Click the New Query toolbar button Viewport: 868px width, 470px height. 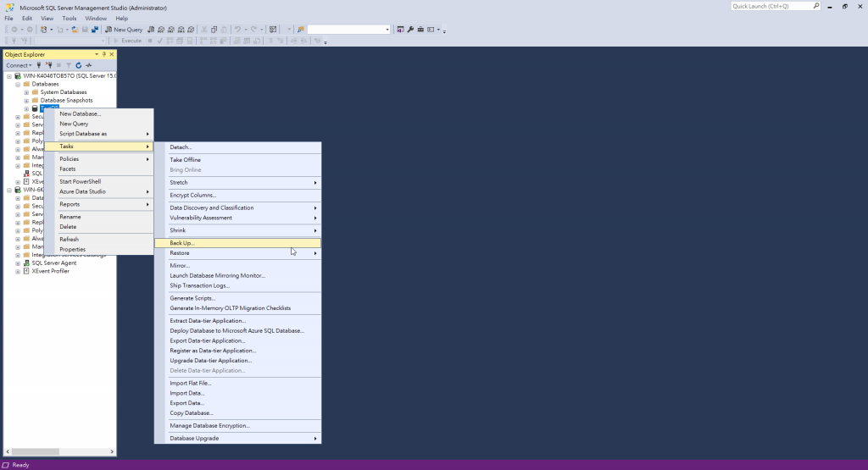(x=124, y=30)
